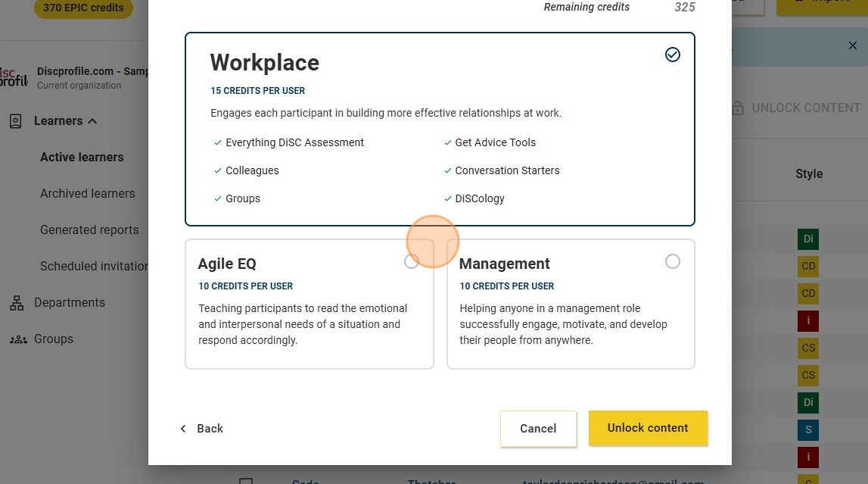Click the Unlock content button
868x484 pixels.
(x=648, y=428)
